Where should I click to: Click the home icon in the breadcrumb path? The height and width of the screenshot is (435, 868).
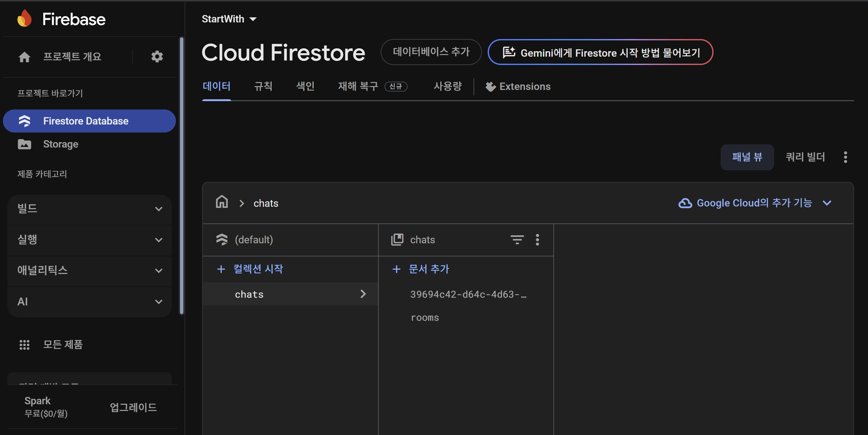click(x=222, y=202)
